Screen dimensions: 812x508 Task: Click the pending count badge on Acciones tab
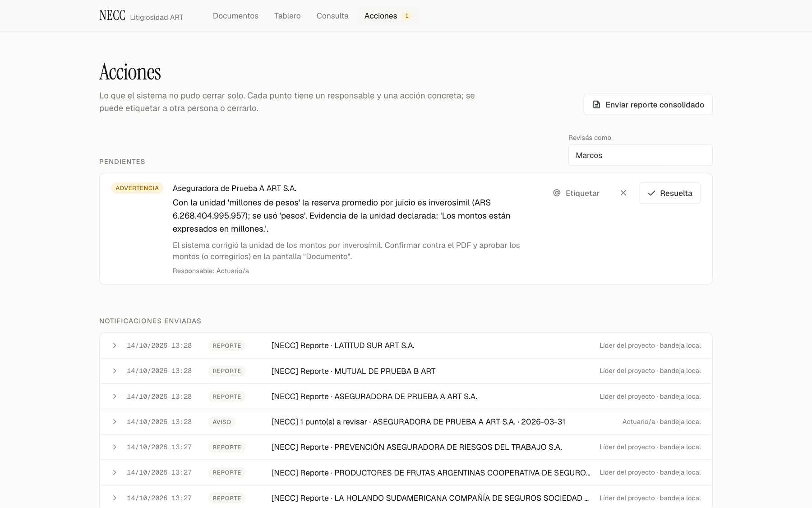coord(407,16)
